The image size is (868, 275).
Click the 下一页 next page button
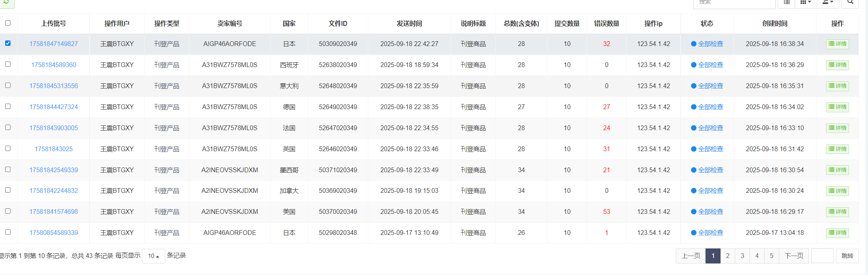coord(794,256)
